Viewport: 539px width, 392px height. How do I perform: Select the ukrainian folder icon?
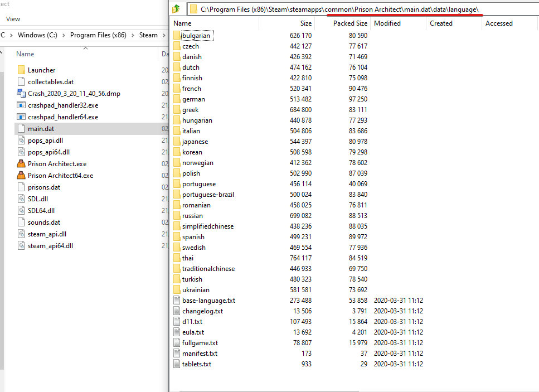click(177, 290)
